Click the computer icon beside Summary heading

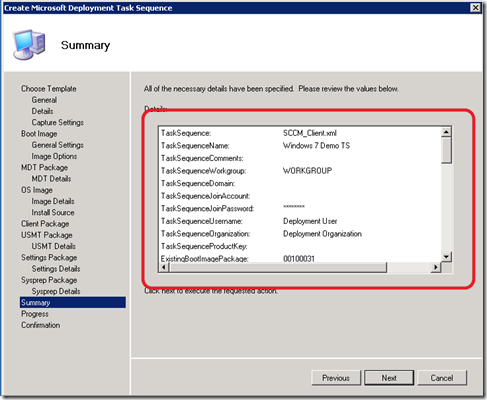pos(29,45)
